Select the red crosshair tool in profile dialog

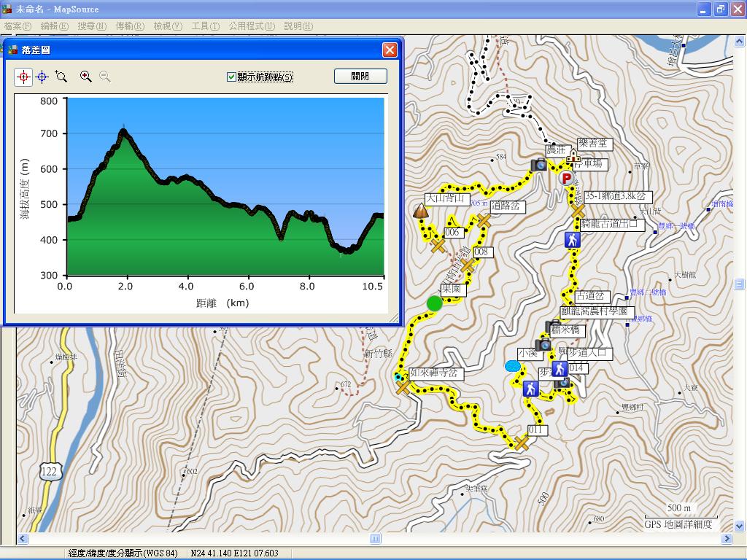pyautogui.click(x=23, y=77)
